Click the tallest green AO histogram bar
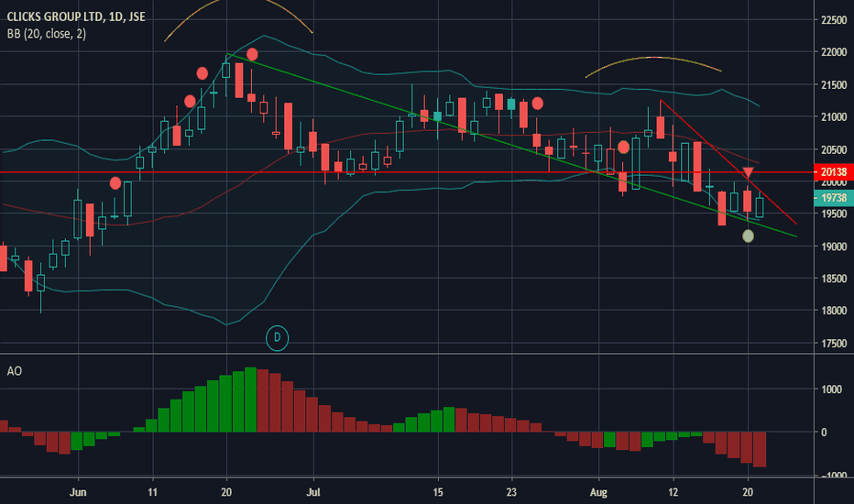 [250, 400]
